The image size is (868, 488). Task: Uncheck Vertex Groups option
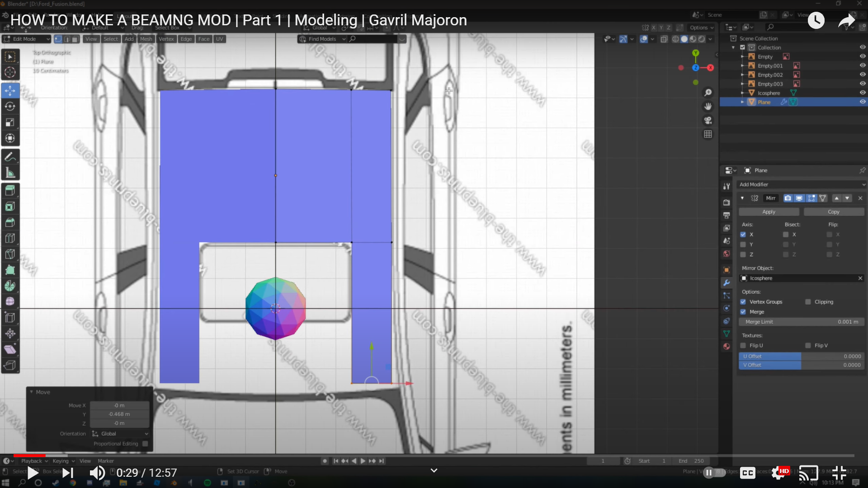[x=743, y=302]
